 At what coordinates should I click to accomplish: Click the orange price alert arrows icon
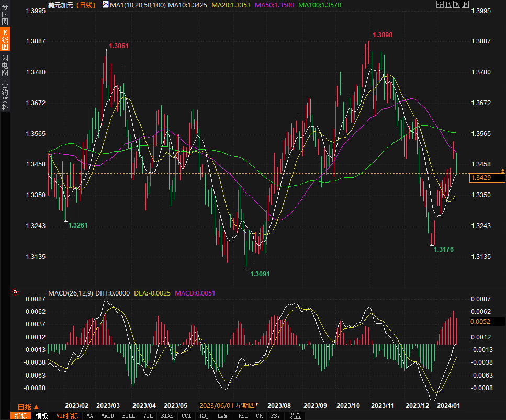(x=502, y=171)
